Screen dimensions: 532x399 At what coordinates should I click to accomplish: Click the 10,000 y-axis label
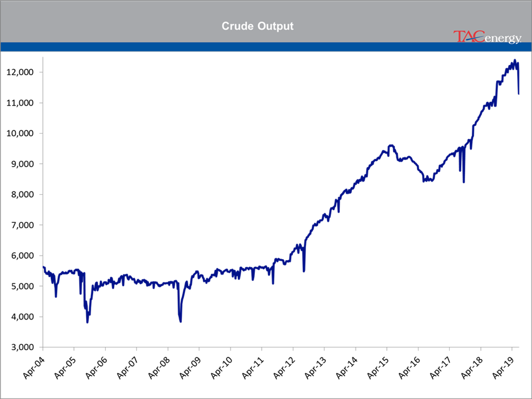[20, 133]
